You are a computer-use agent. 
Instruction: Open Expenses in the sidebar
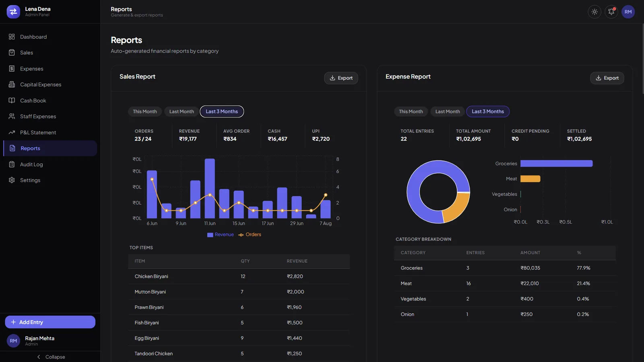tap(50, 69)
